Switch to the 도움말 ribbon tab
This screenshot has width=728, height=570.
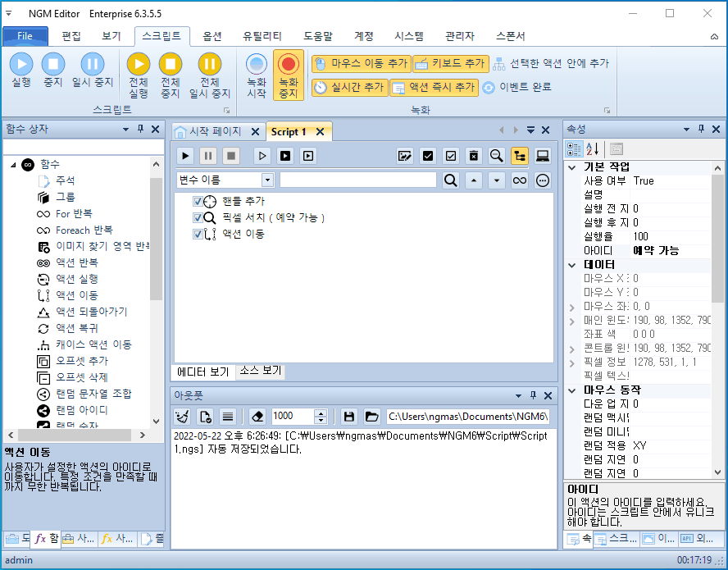(318, 36)
